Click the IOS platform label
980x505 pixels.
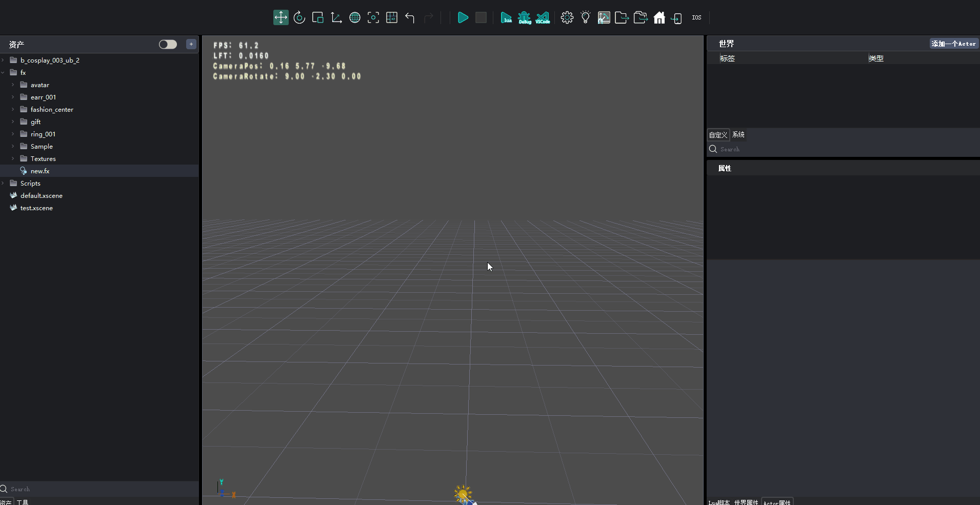click(x=696, y=17)
